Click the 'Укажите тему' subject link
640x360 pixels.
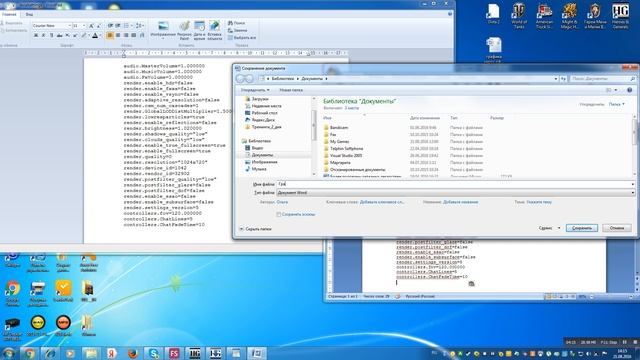pos(539,202)
